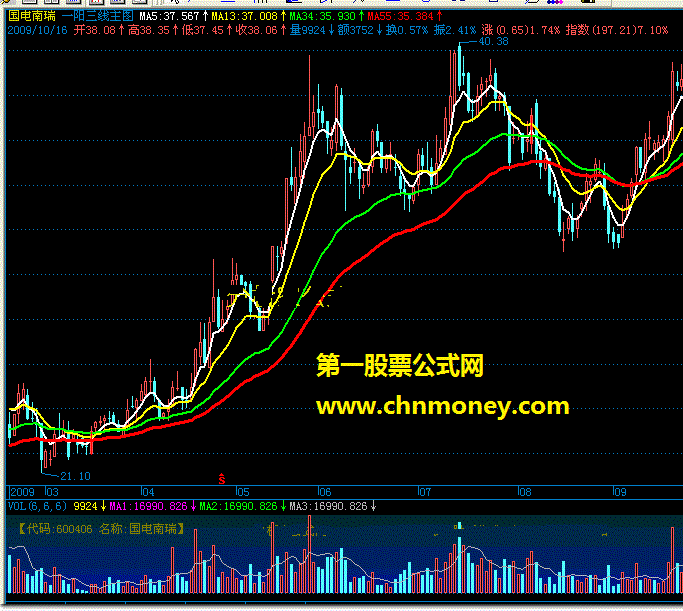Click the date 2009/10/16 in info line
This screenshot has width=683, height=611.
click(37, 30)
